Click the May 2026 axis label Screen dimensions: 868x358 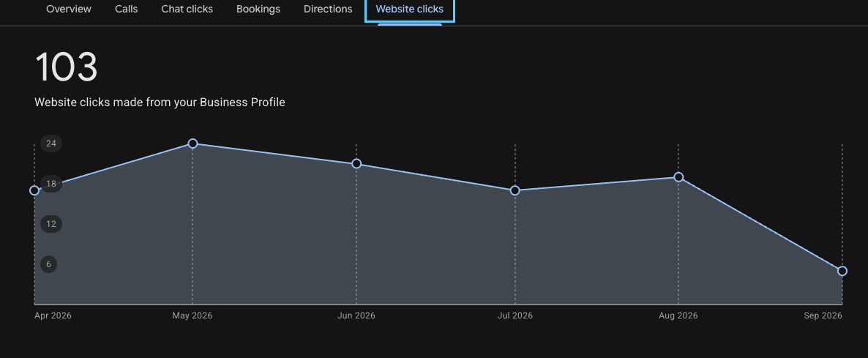click(x=192, y=316)
